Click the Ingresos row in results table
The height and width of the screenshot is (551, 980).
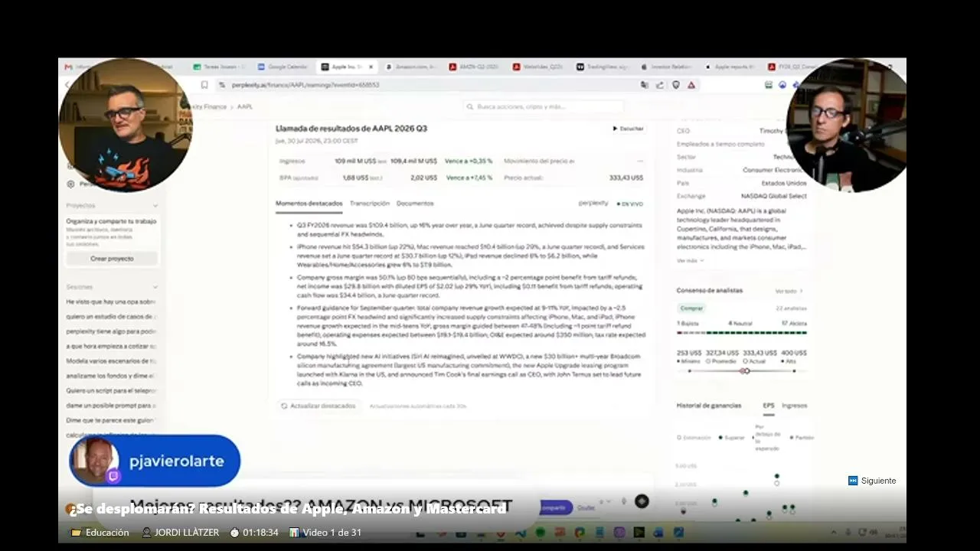[x=462, y=161]
